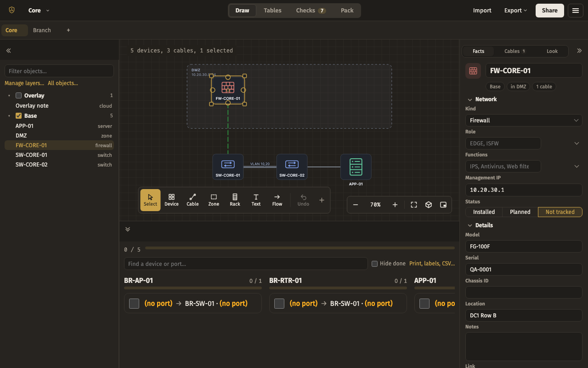Select the Text tool
This screenshot has height=368, width=588.
pos(256,200)
